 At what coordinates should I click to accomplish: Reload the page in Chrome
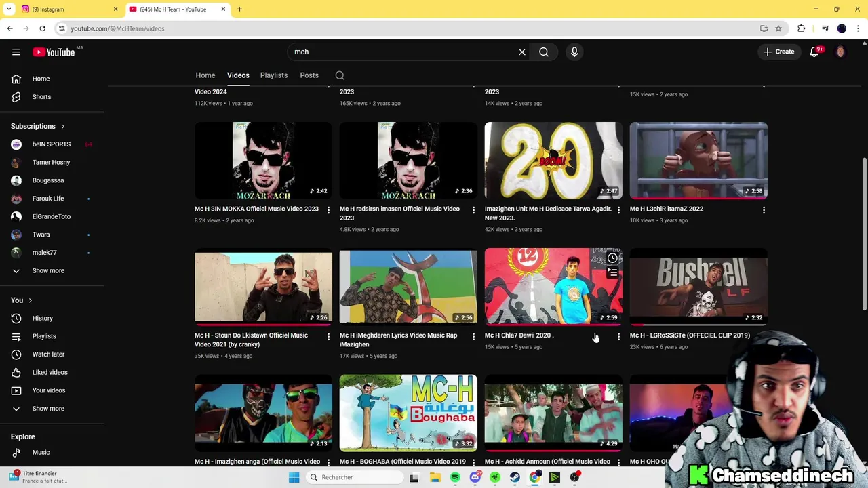pos(42,28)
